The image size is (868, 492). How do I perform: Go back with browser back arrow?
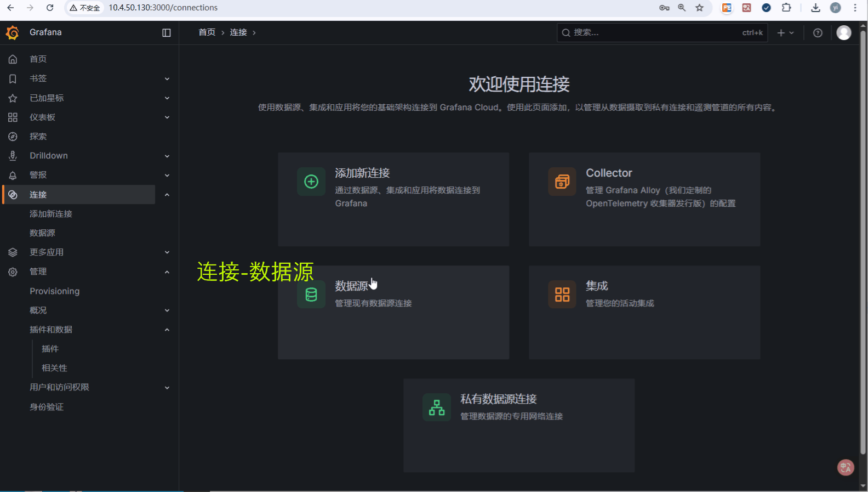point(10,8)
